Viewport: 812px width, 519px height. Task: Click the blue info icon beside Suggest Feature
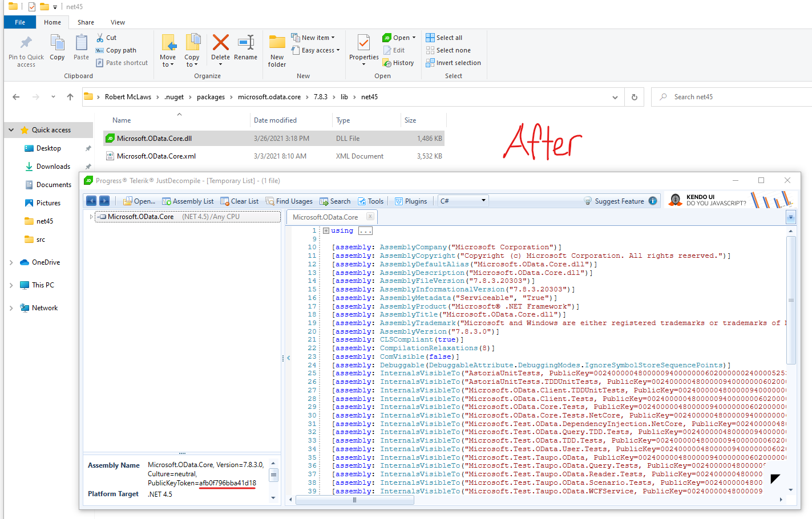click(x=653, y=201)
